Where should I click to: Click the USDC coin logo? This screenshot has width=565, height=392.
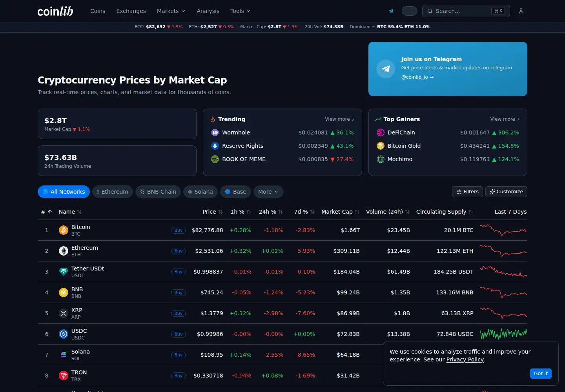[64, 334]
